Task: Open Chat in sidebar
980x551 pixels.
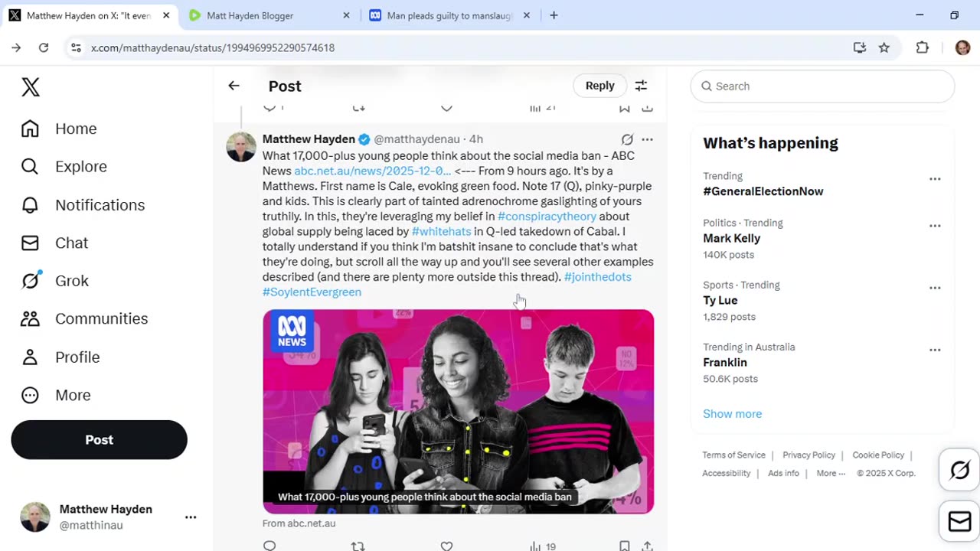Action: (x=54, y=243)
